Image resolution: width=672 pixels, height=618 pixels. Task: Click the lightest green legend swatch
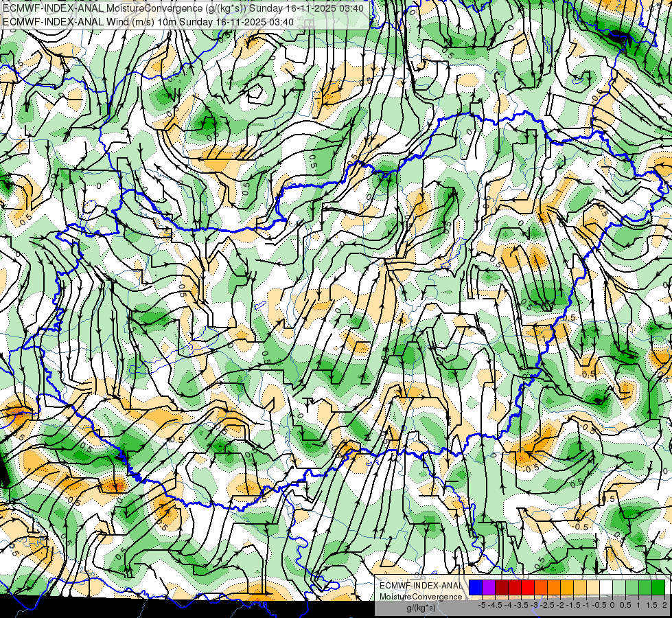tap(619, 588)
